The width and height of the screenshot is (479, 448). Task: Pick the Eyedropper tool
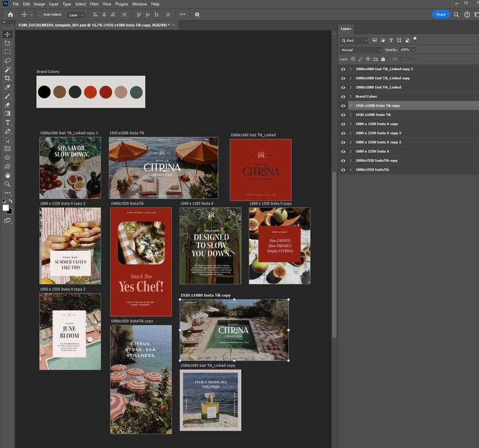point(8,87)
